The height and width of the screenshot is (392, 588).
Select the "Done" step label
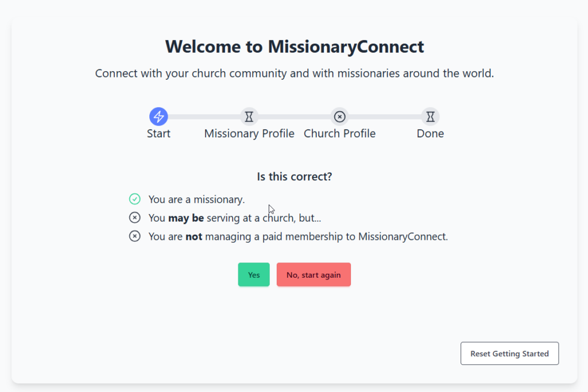[430, 134]
